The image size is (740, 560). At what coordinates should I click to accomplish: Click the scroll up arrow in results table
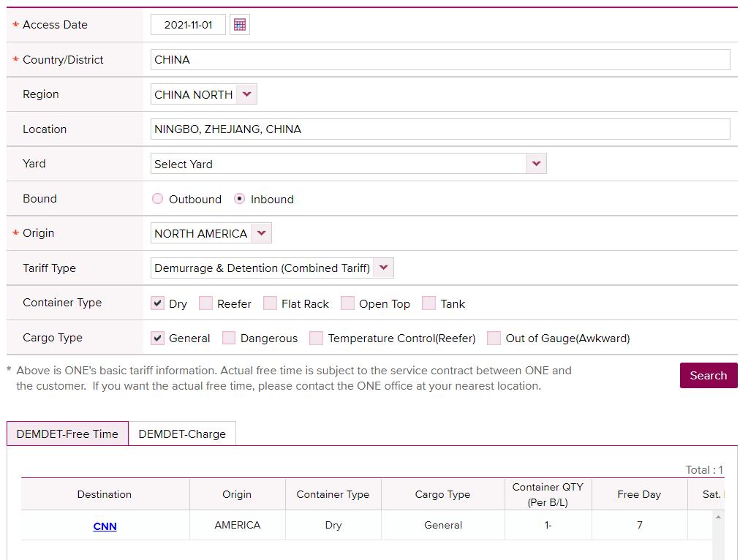pos(718,518)
